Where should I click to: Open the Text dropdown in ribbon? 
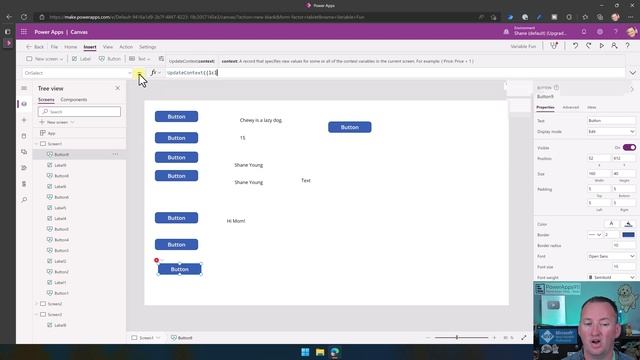click(x=140, y=59)
